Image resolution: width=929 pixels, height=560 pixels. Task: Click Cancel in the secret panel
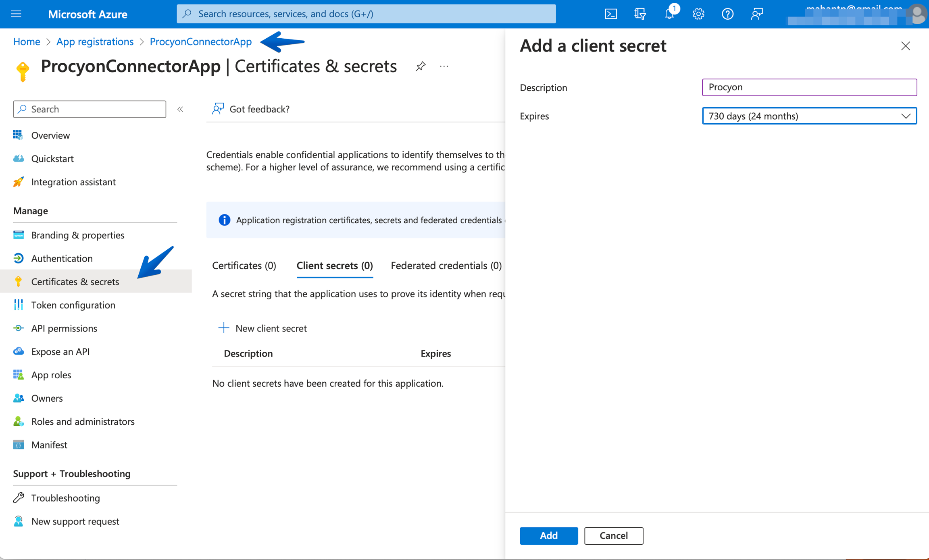[x=613, y=535]
